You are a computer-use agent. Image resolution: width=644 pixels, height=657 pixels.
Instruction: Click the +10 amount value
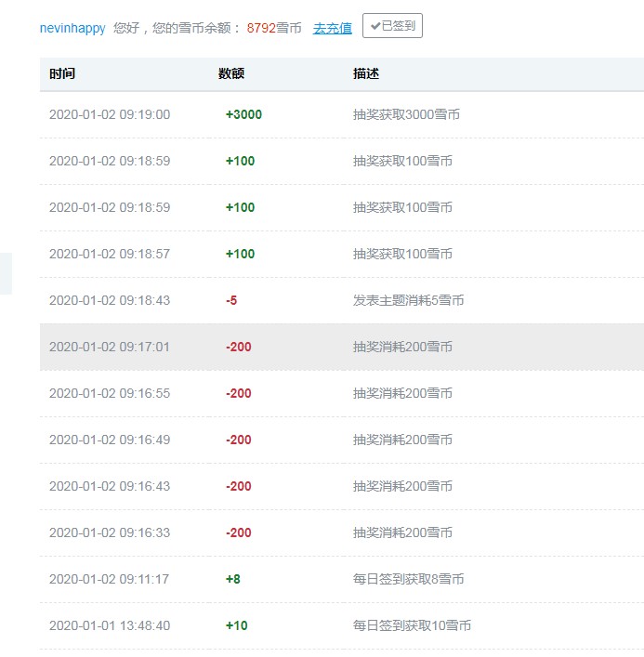click(x=237, y=626)
